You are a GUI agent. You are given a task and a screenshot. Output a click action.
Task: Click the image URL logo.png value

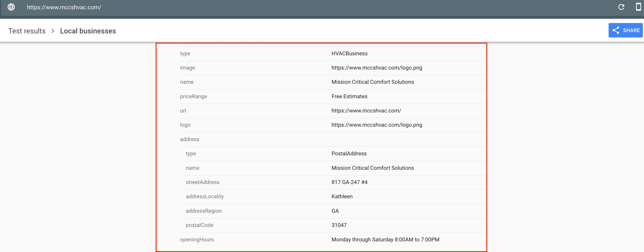click(377, 68)
